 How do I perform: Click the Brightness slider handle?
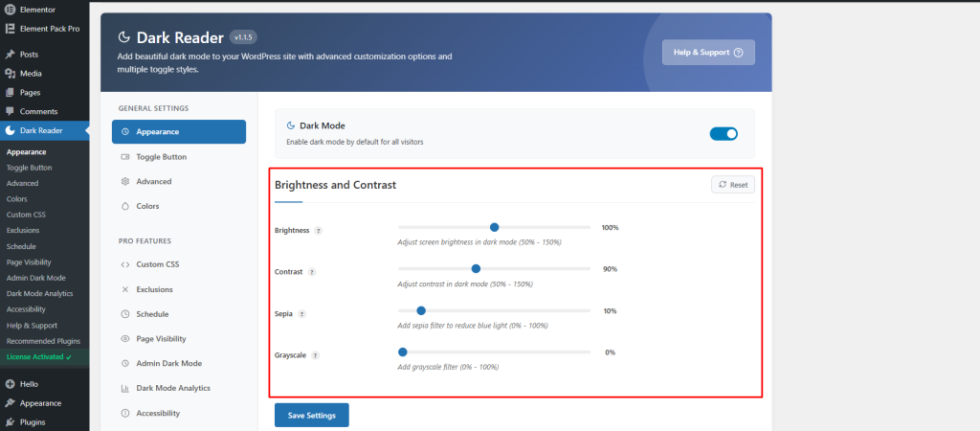pyautogui.click(x=495, y=227)
